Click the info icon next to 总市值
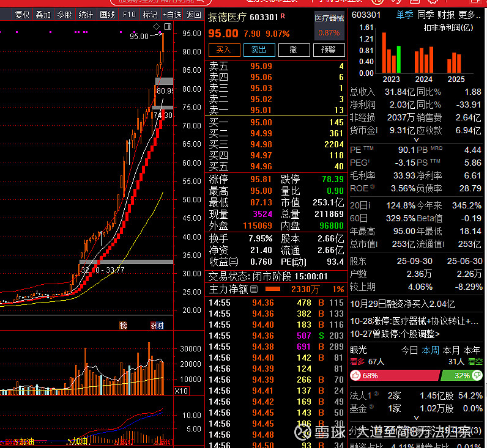This screenshot has width=487, height=448. [x=377, y=244]
